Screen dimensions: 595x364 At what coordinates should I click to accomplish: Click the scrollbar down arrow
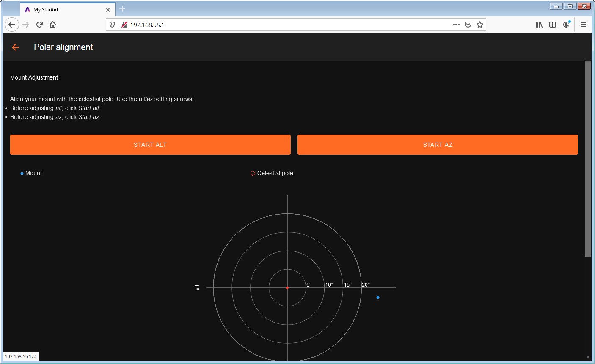coord(588,357)
